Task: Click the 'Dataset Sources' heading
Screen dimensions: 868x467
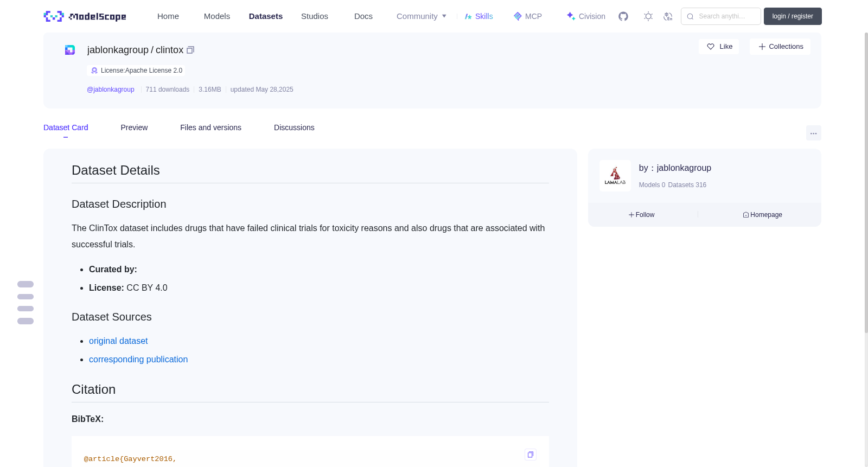Action: [112, 317]
